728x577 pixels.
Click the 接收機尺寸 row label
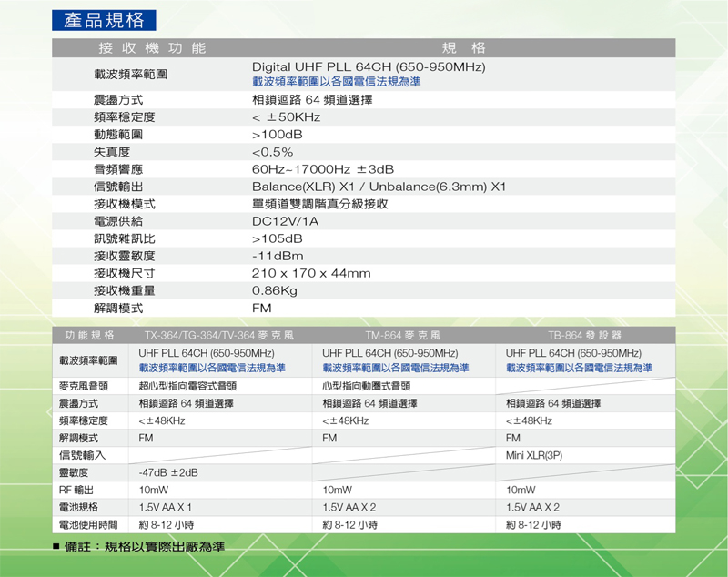pos(125,273)
